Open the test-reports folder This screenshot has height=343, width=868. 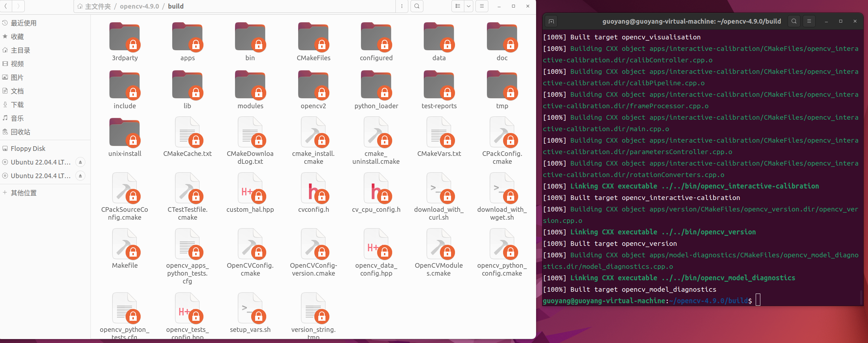pyautogui.click(x=439, y=90)
